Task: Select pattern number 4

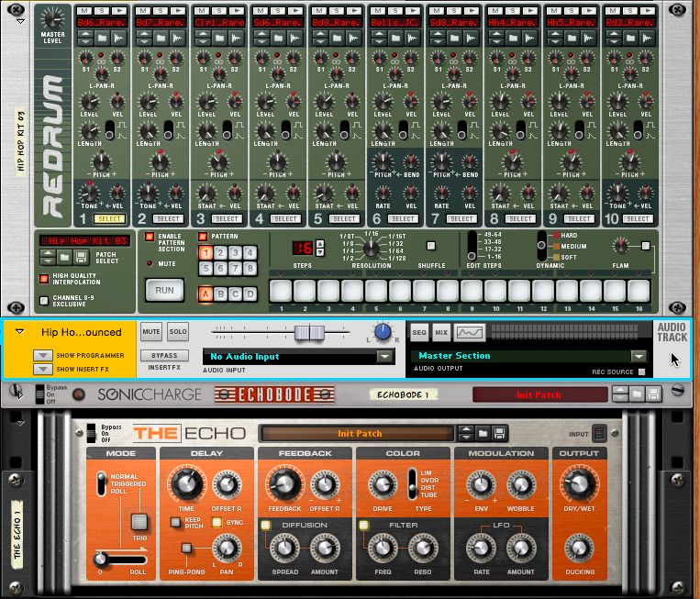Action: pyautogui.click(x=250, y=253)
